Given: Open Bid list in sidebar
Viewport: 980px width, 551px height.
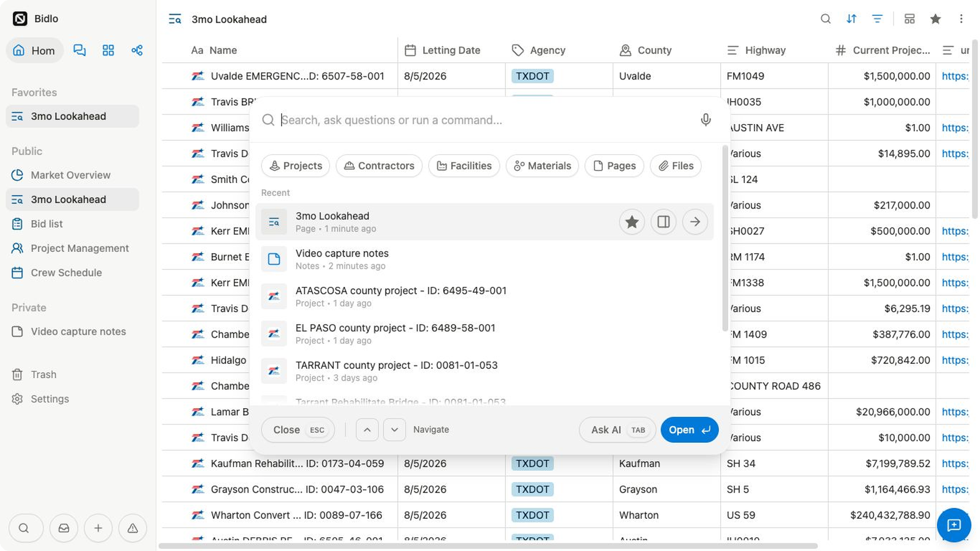Looking at the screenshot, I should pyautogui.click(x=72, y=224).
